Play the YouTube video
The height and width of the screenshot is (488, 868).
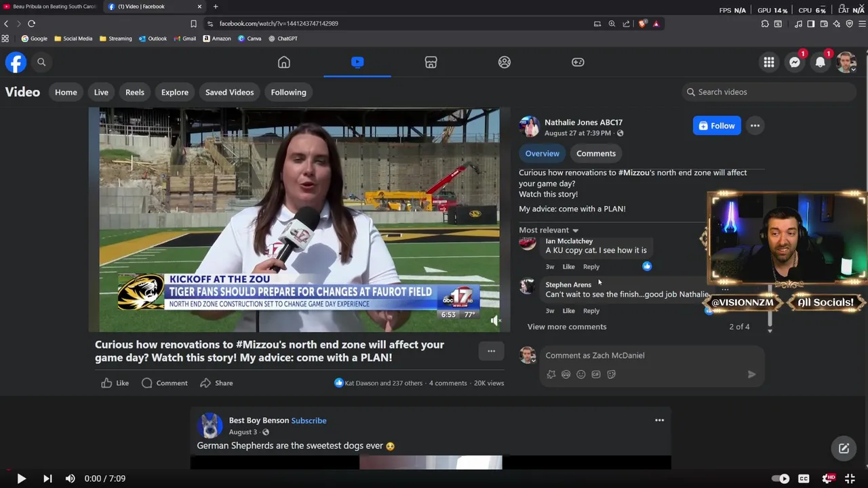coord(21,479)
